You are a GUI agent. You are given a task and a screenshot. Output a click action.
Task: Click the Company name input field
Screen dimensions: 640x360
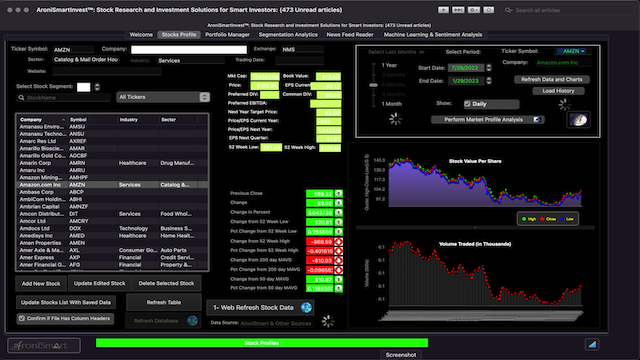tap(189, 49)
